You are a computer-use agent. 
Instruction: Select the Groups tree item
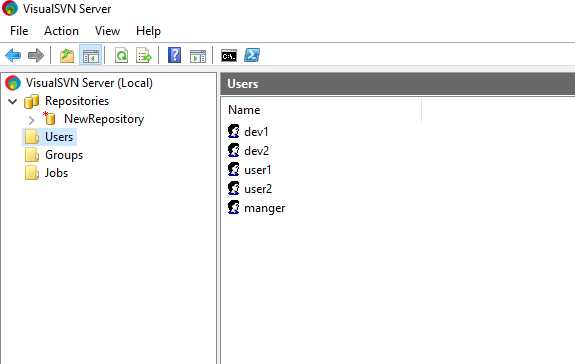pos(64,155)
